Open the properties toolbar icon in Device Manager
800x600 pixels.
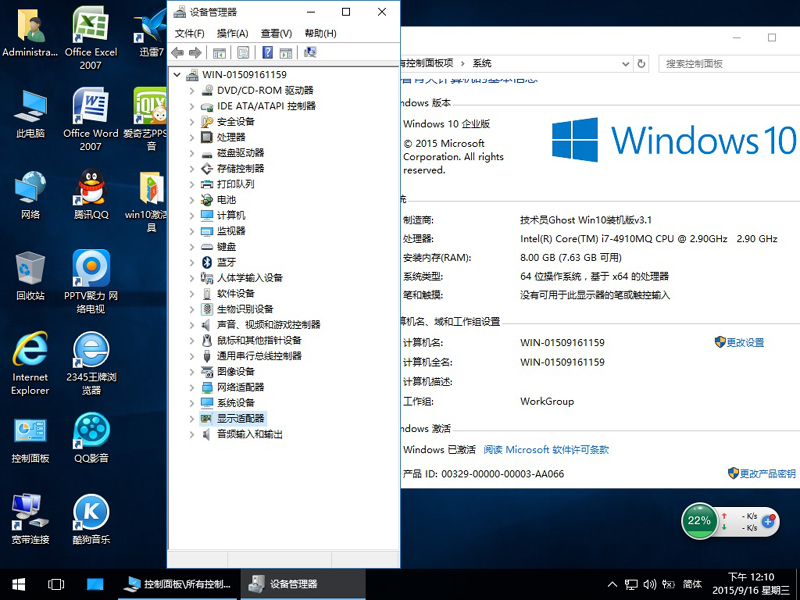(x=243, y=52)
